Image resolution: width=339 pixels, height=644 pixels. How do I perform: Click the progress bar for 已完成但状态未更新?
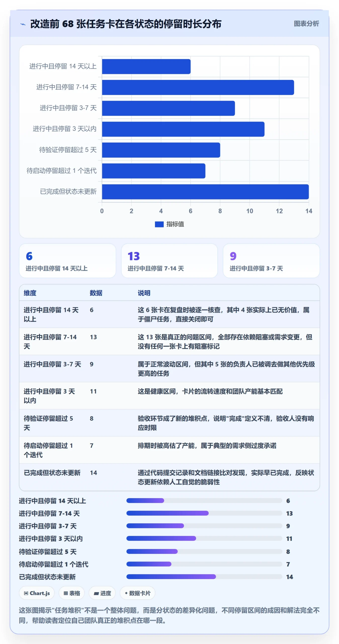click(204, 577)
